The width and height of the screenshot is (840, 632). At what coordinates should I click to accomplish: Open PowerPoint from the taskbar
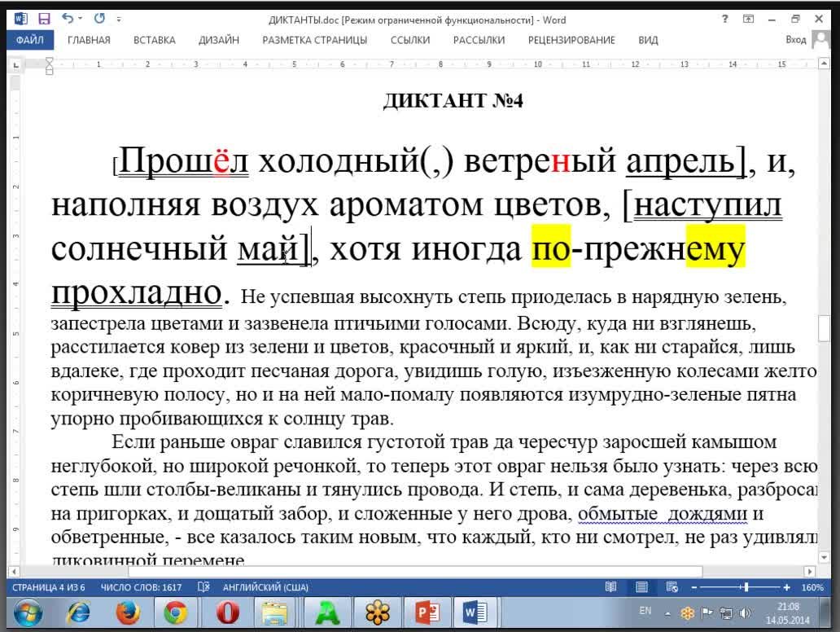pos(427,612)
